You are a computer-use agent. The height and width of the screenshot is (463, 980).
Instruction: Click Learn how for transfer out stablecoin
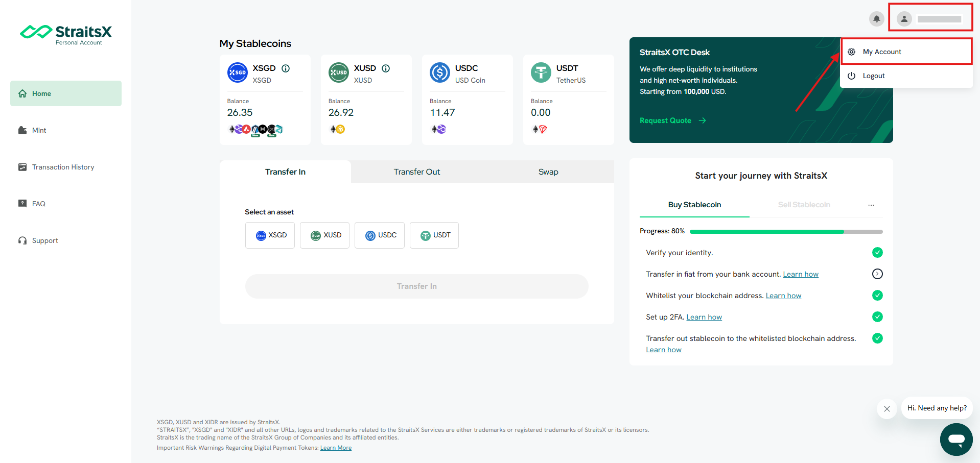664,350
